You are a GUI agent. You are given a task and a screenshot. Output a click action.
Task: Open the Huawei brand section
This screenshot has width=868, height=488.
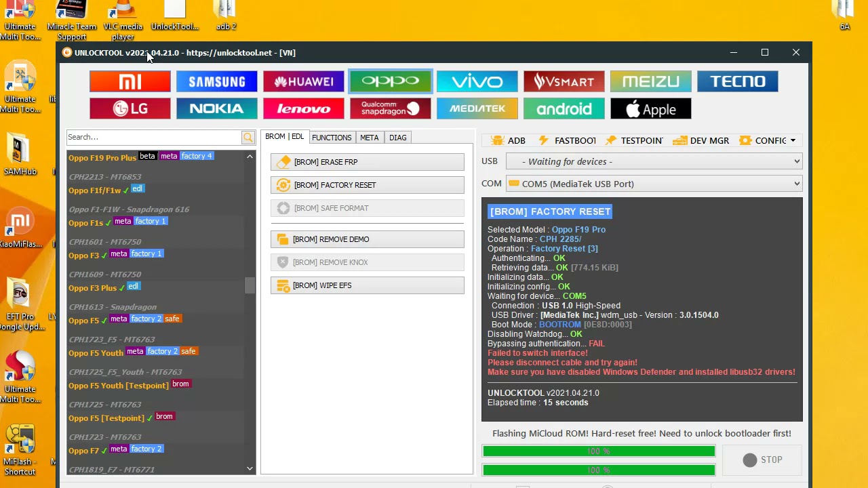point(304,81)
